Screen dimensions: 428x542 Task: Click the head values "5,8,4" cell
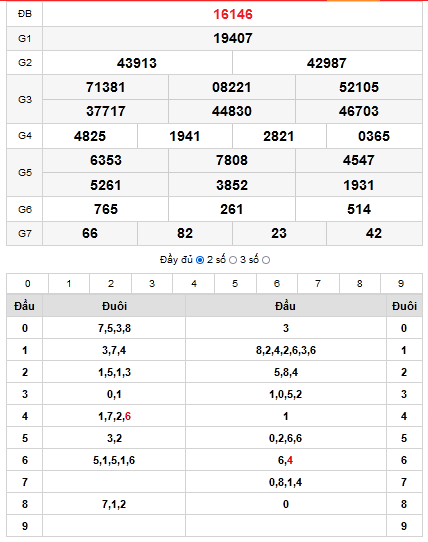[x=286, y=372]
